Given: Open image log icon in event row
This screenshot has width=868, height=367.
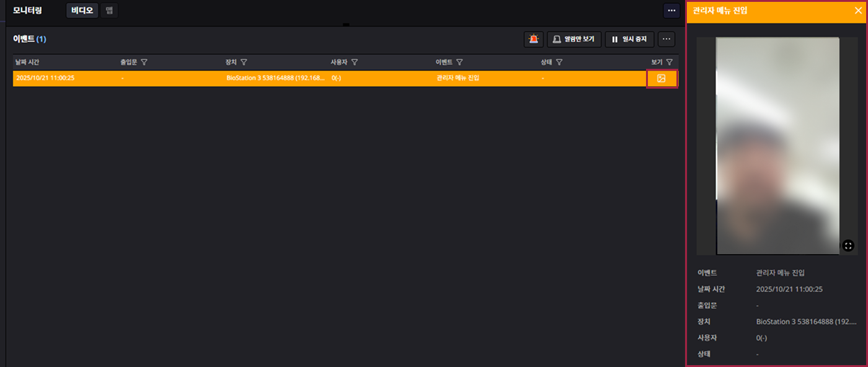Looking at the screenshot, I should point(661,79).
